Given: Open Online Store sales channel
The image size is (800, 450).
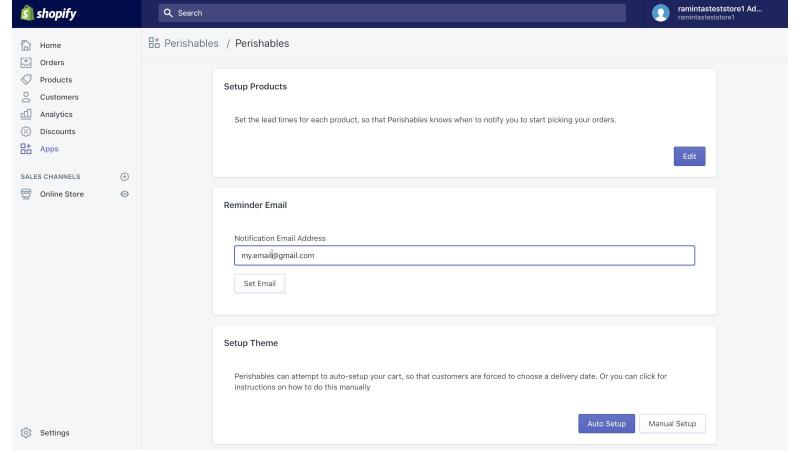Looking at the screenshot, I should point(62,194).
